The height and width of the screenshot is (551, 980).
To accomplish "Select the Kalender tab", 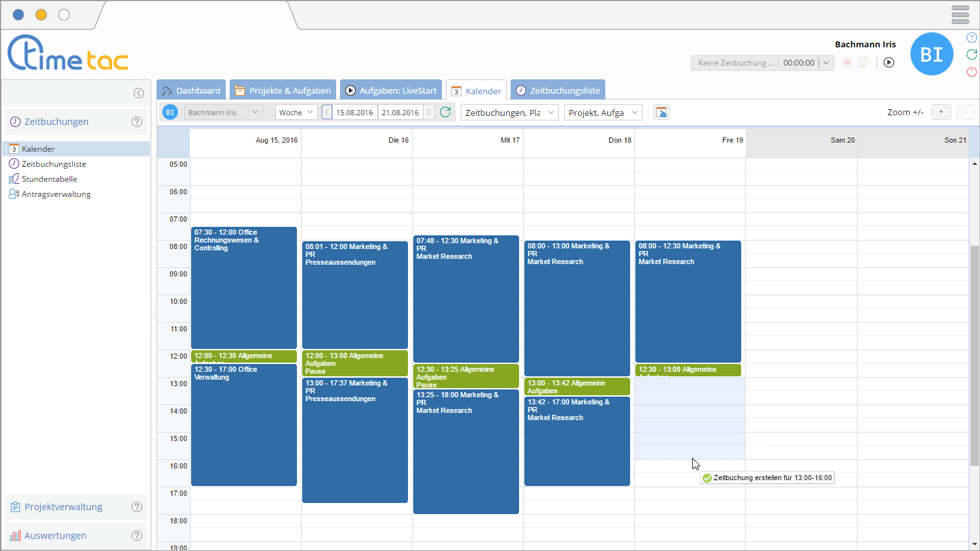I will pyautogui.click(x=476, y=91).
